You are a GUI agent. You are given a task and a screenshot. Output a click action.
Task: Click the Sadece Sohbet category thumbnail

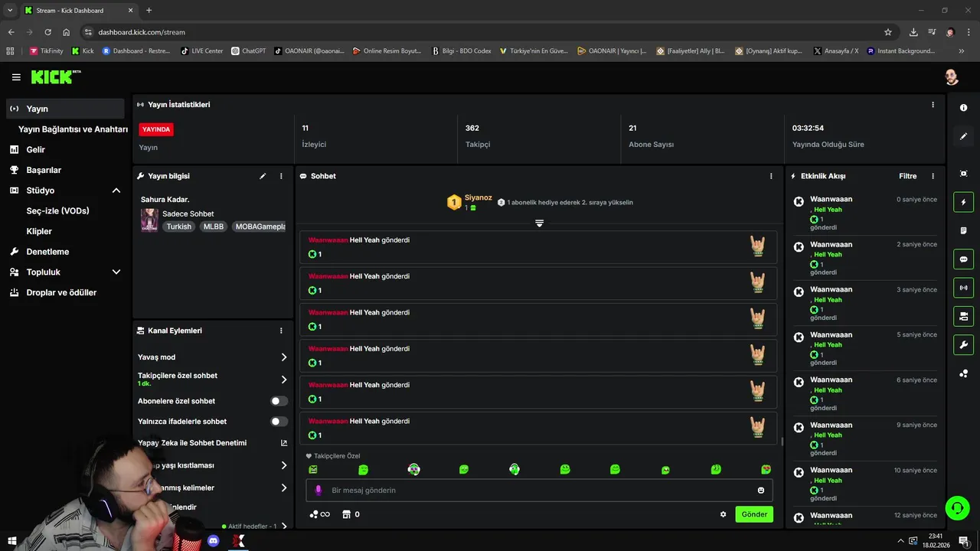(149, 220)
